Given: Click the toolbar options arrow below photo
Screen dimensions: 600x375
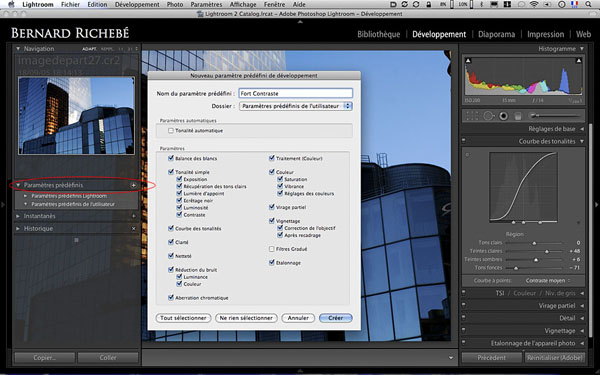Looking at the screenshot, I should click(x=451, y=358).
